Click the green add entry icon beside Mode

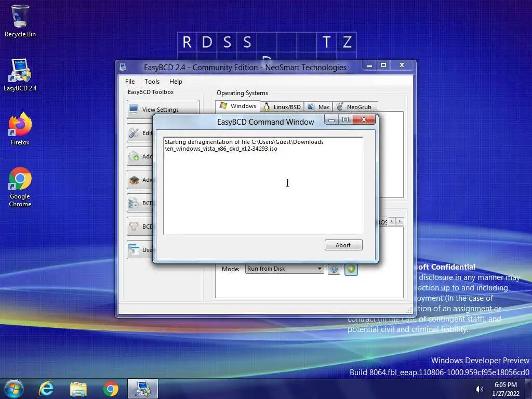(351, 269)
